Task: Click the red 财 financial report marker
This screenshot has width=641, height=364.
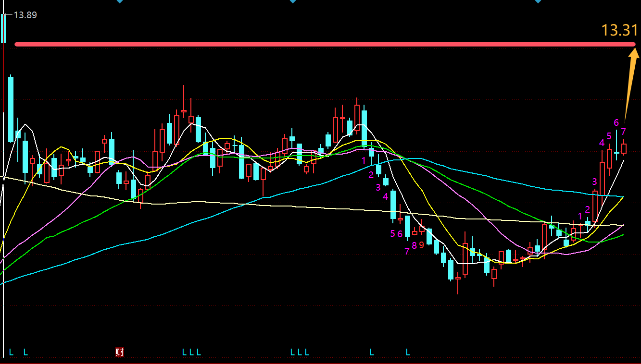Action: (x=120, y=352)
